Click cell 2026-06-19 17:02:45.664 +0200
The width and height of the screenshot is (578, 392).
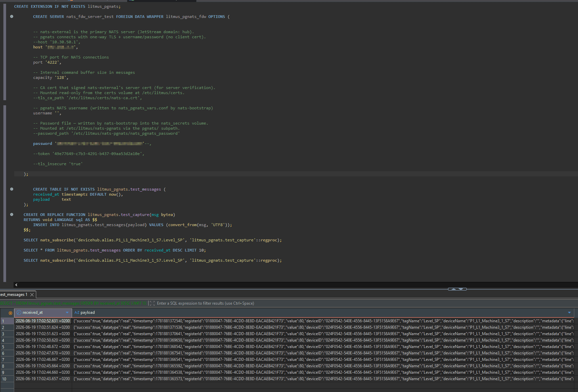point(43,366)
